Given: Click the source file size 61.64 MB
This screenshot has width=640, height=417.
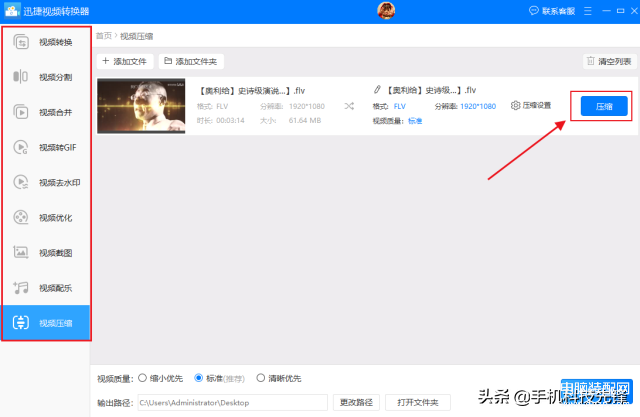Looking at the screenshot, I should (x=305, y=120).
